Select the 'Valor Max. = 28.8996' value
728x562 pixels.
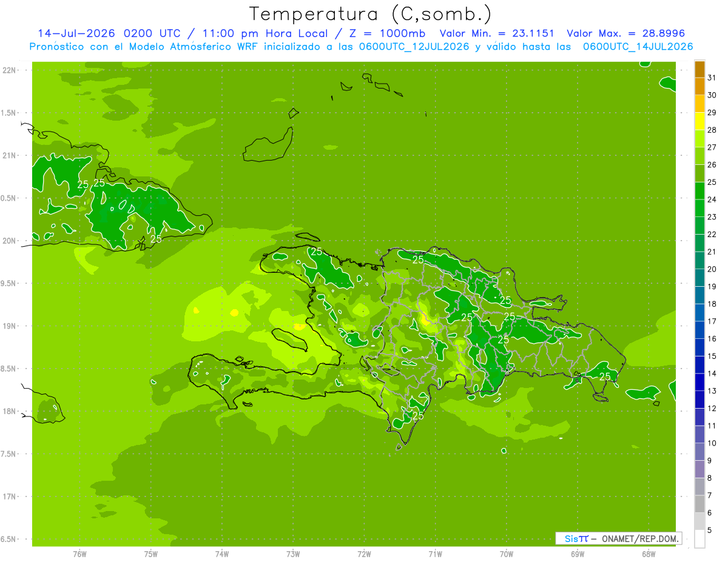625,33
